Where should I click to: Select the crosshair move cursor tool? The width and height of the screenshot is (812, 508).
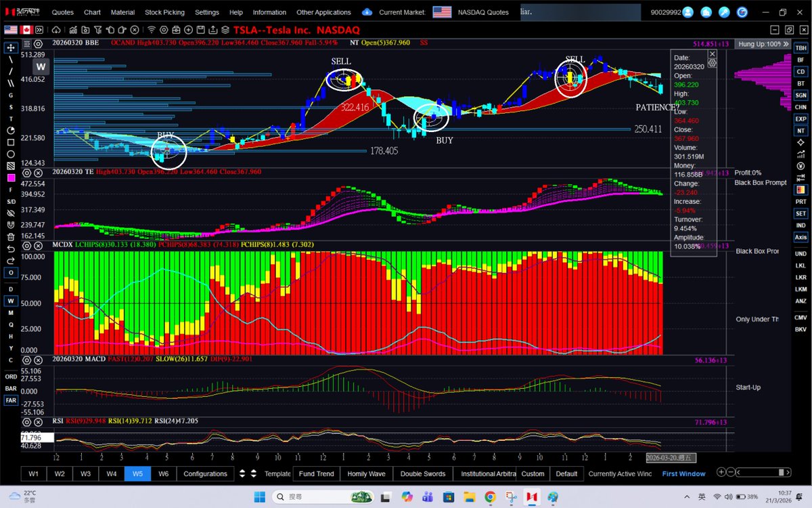tap(11, 48)
